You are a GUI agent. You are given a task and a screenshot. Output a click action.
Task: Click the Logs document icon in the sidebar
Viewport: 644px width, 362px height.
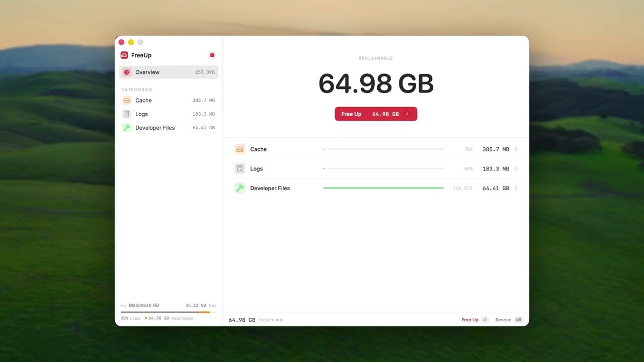(126, 114)
